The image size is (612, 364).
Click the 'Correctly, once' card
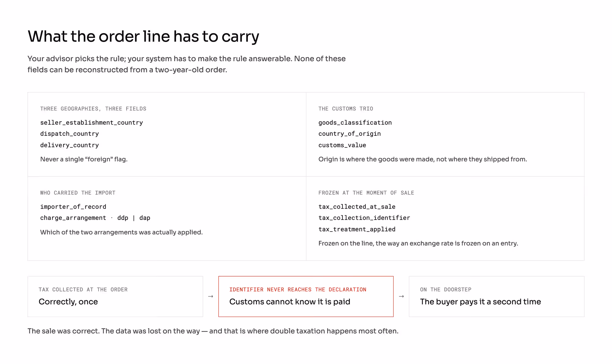[115, 296]
